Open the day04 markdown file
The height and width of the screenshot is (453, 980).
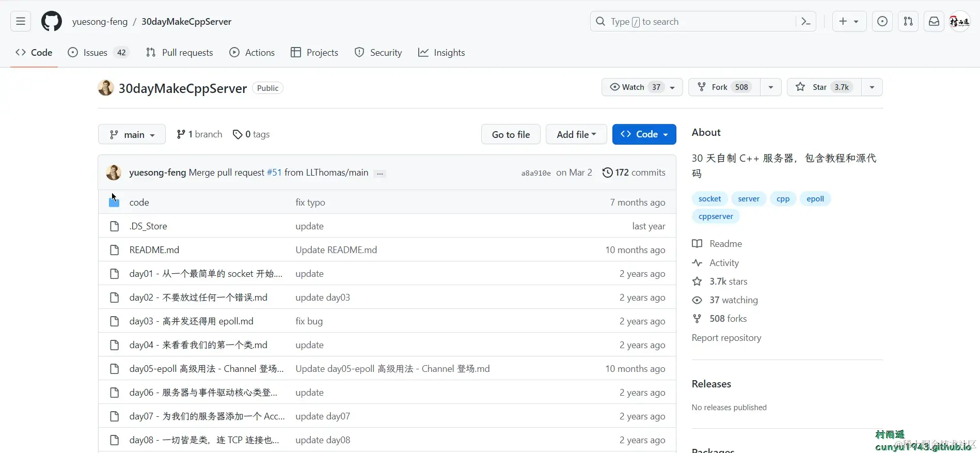(198, 345)
